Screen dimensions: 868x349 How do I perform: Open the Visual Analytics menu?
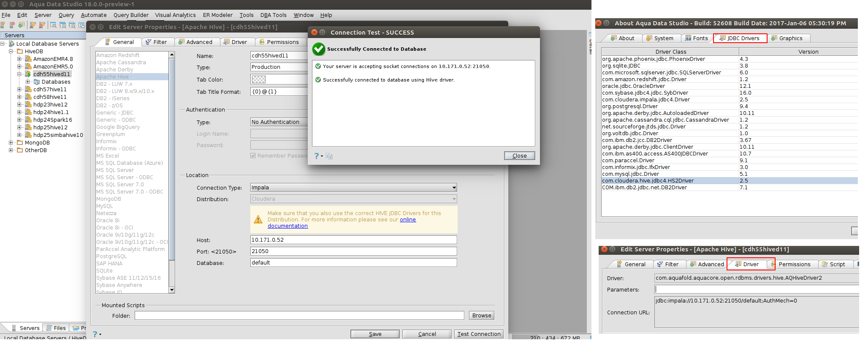click(x=175, y=15)
